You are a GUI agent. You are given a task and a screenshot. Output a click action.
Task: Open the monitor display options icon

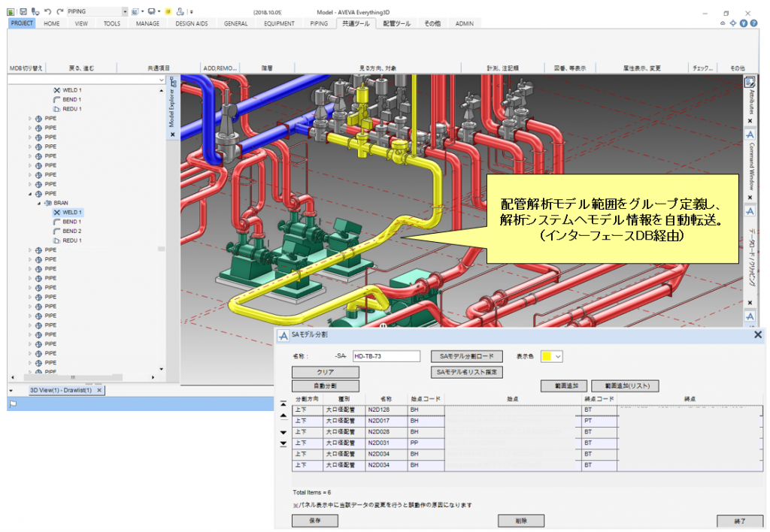[152, 11]
